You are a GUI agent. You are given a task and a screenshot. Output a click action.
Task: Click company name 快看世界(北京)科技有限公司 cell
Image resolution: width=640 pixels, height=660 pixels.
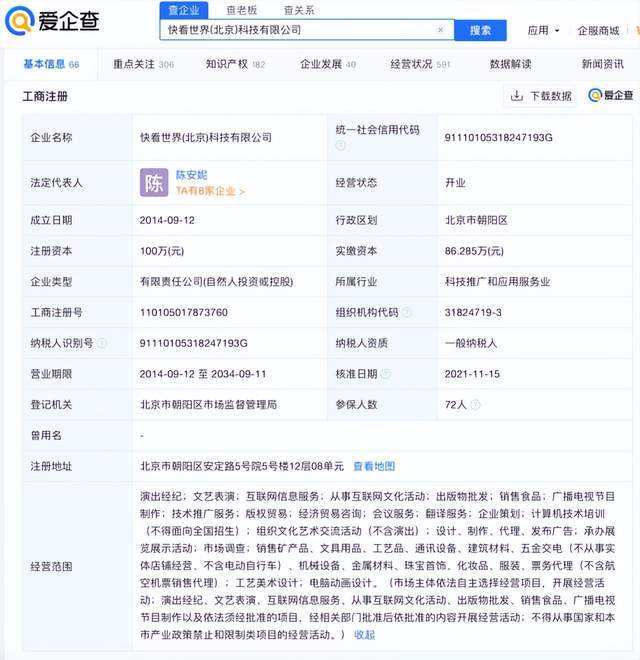[206, 137]
